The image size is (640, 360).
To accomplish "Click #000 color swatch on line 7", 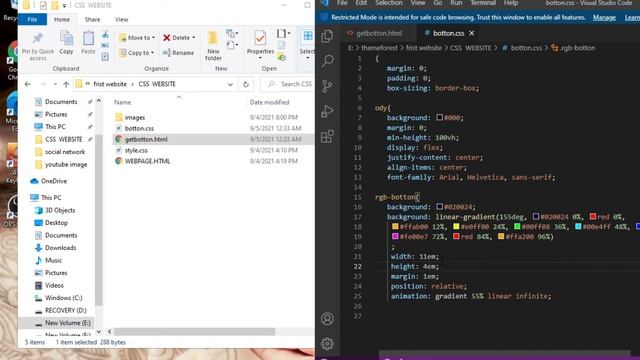I will point(439,118).
